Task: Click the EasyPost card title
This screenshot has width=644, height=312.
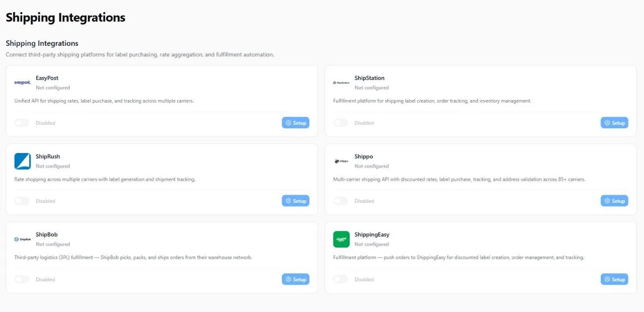Action: click(47, 78)
